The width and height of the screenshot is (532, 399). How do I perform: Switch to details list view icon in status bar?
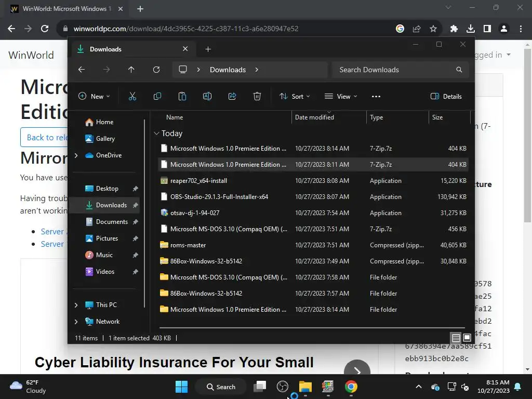tap(456, 338)
